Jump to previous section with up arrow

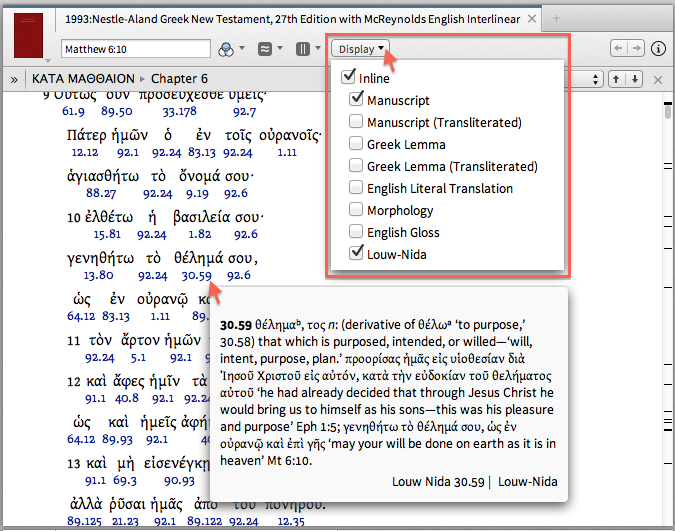(x=616, y=79)
